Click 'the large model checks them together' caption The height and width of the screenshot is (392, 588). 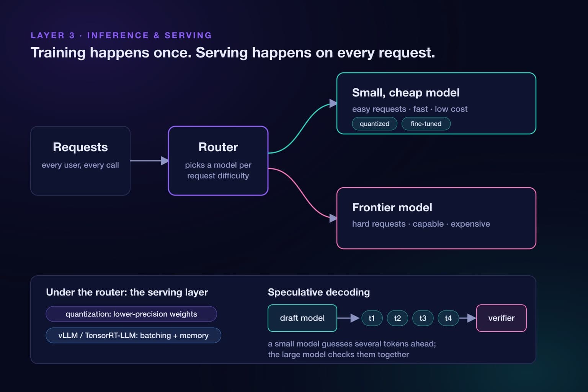click(338, 354)
